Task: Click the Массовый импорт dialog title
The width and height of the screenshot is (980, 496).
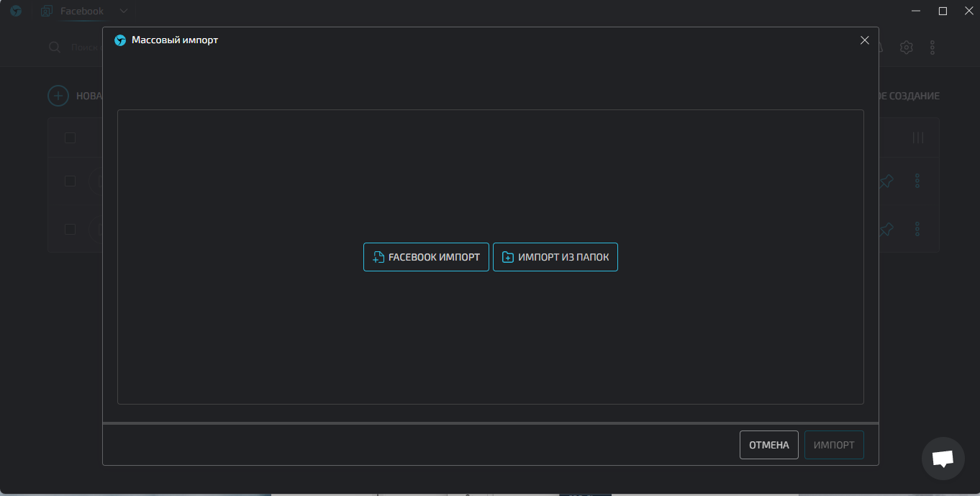Action: pyautogui.click(x=175, y=40)
